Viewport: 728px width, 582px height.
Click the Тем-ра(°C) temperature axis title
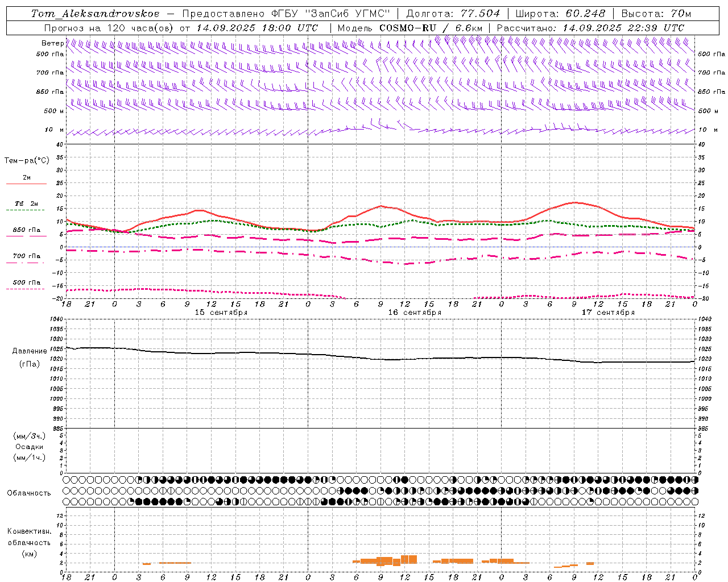[27, 161]
